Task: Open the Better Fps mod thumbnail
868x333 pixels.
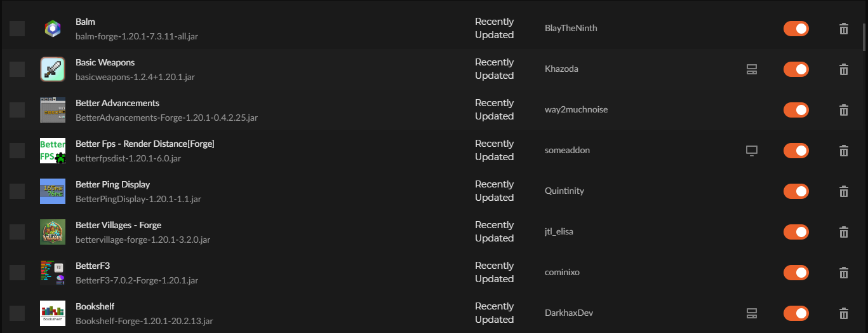Action: click(53, 151)
